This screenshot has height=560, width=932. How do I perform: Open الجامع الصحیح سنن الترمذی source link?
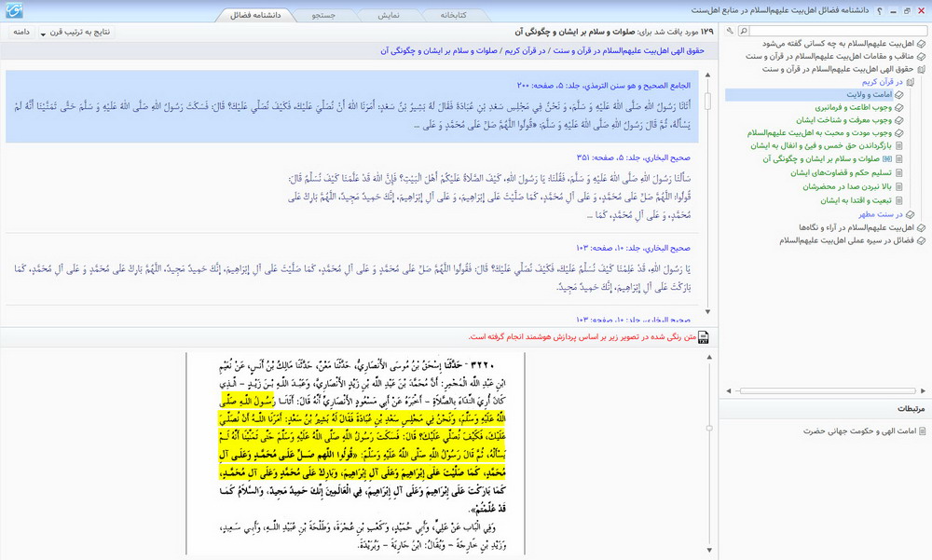(603, 86)
